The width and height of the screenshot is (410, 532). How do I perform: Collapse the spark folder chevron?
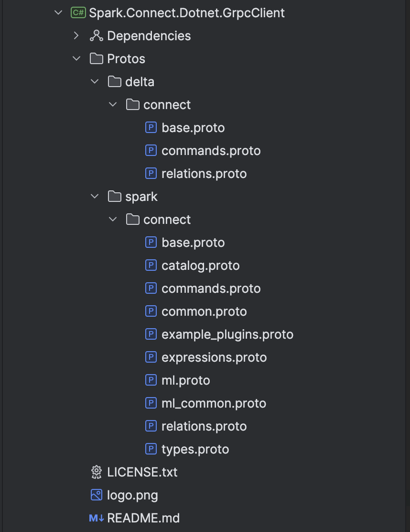[x=95, y=197]
